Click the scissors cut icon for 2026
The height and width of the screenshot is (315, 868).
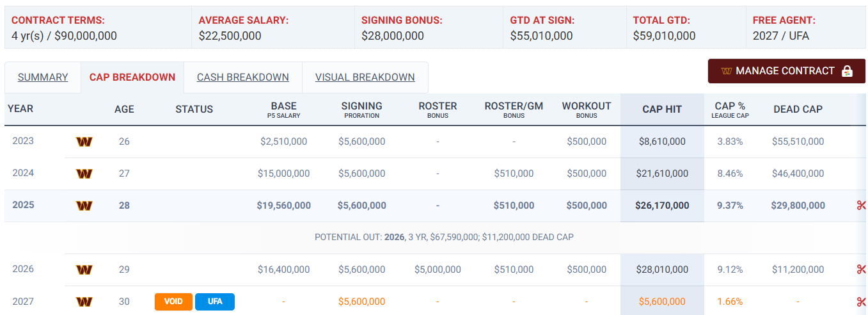tap(861, 270)
